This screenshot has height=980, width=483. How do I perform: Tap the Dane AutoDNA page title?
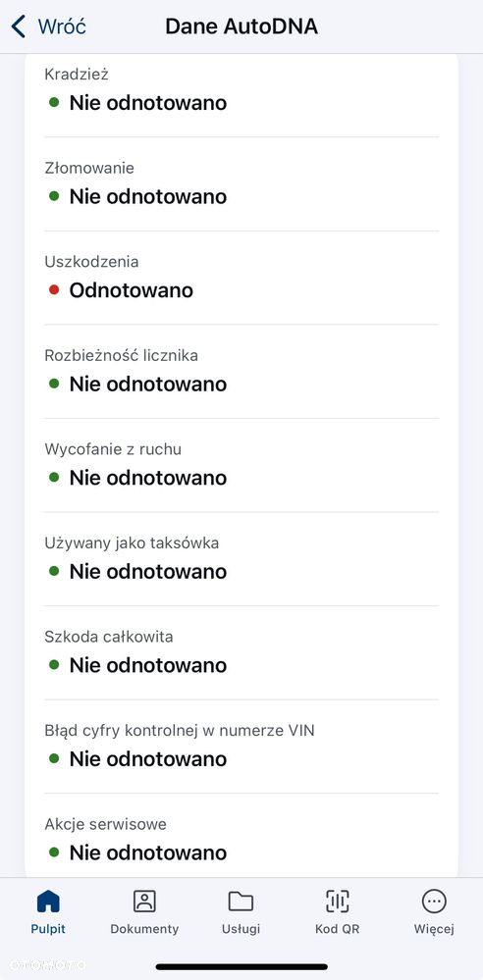241,26
